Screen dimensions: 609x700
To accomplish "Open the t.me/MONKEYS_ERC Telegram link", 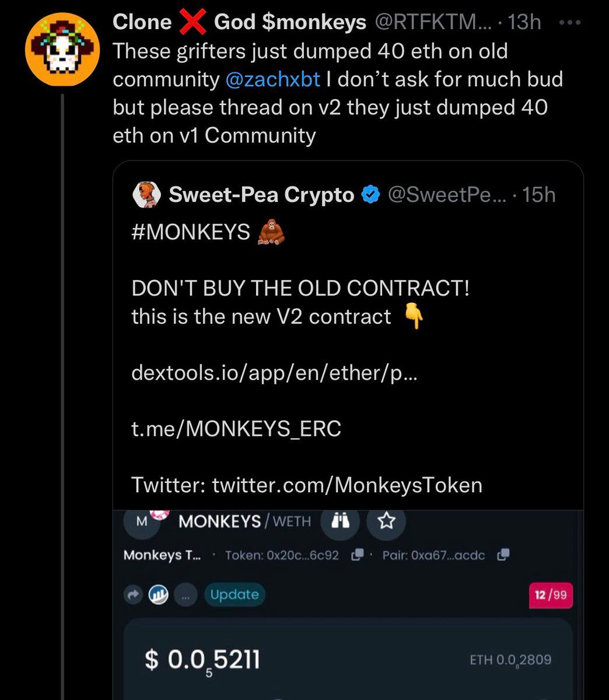I will (x=236, y=429).
